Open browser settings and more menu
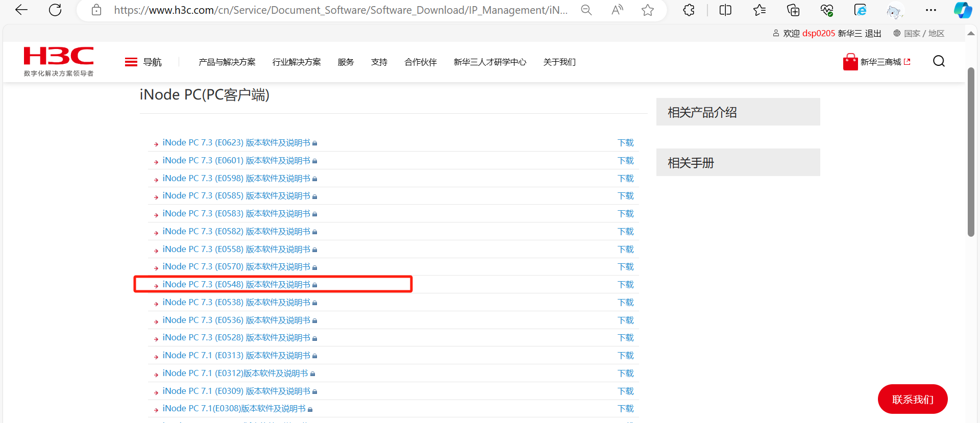This screenshot has height=423, width=980. pos(931,10)
